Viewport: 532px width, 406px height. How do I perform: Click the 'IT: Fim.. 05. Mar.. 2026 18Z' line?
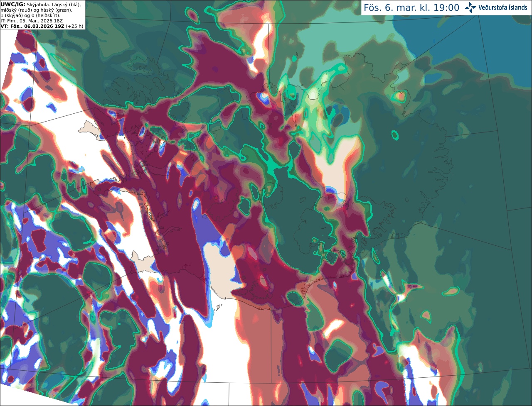pyautogui.click(x=32, y=21)
